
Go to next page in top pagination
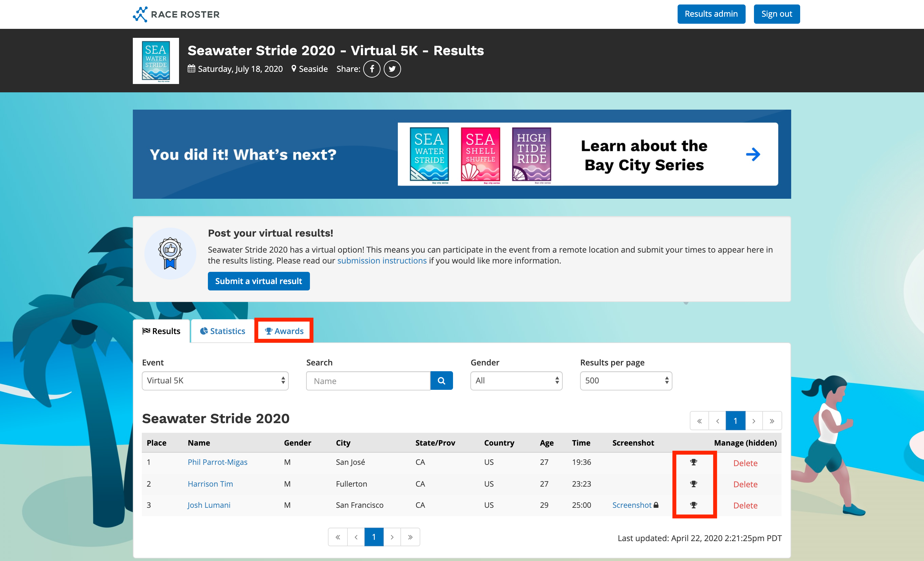[x=754, y=421]
